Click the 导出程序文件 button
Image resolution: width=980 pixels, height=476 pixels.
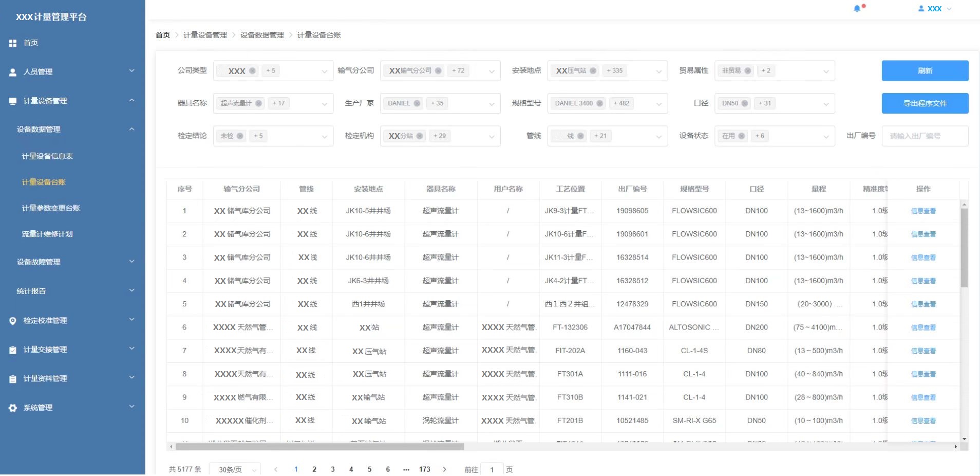pos(925,103)
